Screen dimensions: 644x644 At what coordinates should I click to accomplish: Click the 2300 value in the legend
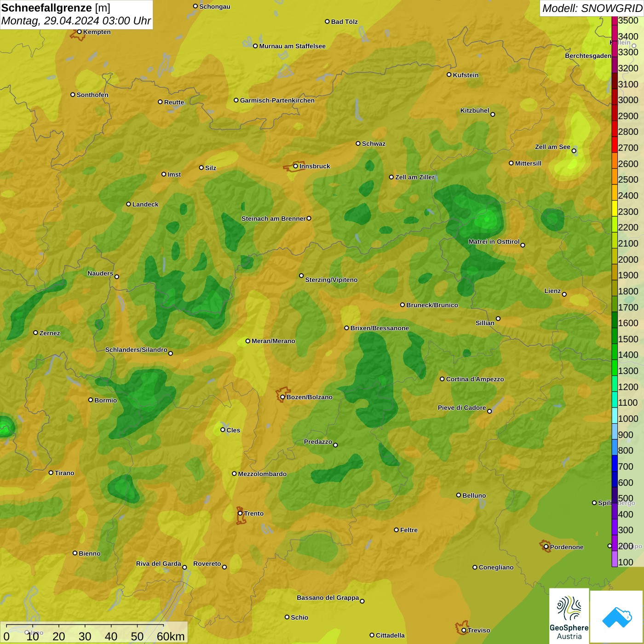pos(628,212)
